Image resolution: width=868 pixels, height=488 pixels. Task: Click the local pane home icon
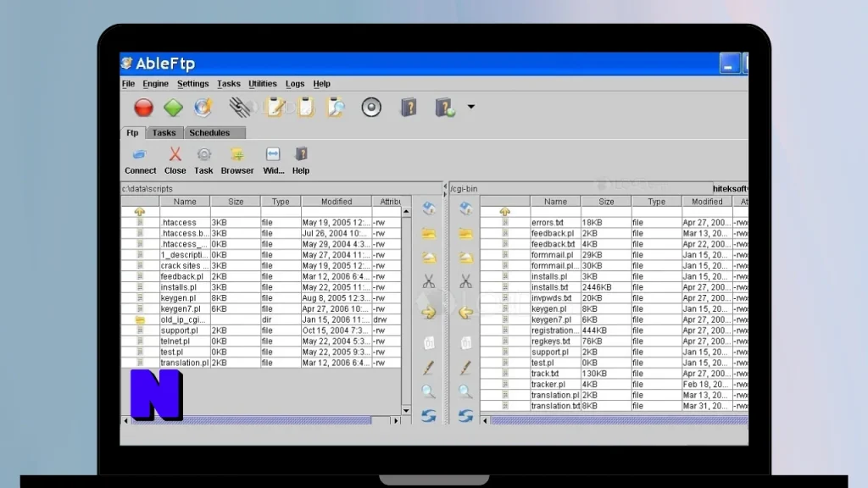[428, 208]
